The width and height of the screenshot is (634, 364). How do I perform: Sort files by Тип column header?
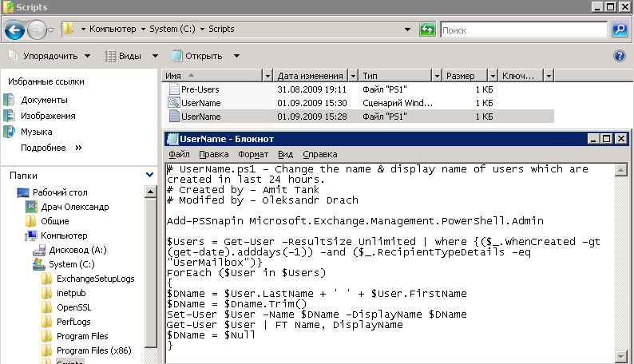(395, 76)
